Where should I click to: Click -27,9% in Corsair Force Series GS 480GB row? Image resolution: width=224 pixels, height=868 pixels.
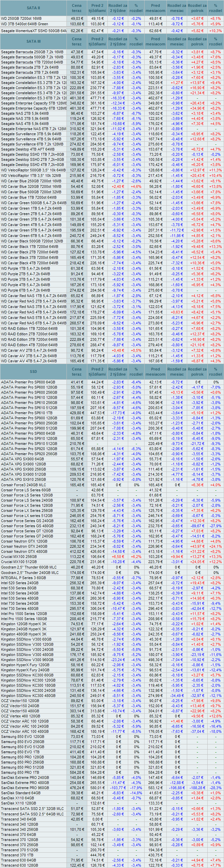[x=215, y=526]
